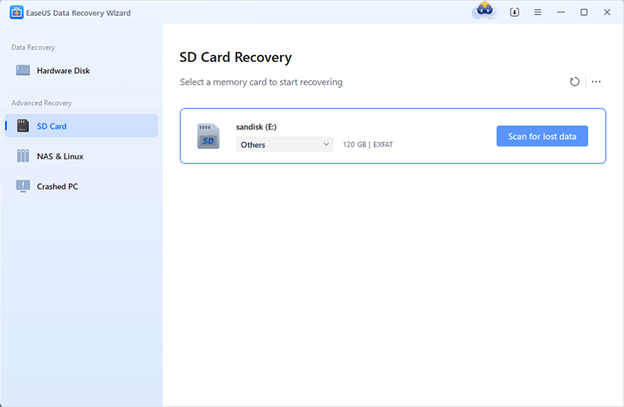Click the Crashed PC monitor icon

(x=23, y=186)
